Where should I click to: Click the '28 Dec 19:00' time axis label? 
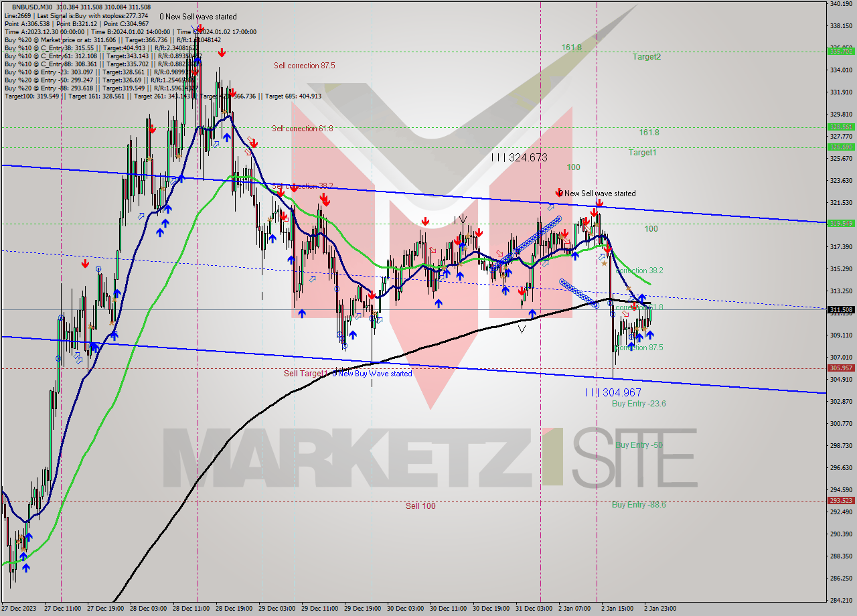(234, 609)
